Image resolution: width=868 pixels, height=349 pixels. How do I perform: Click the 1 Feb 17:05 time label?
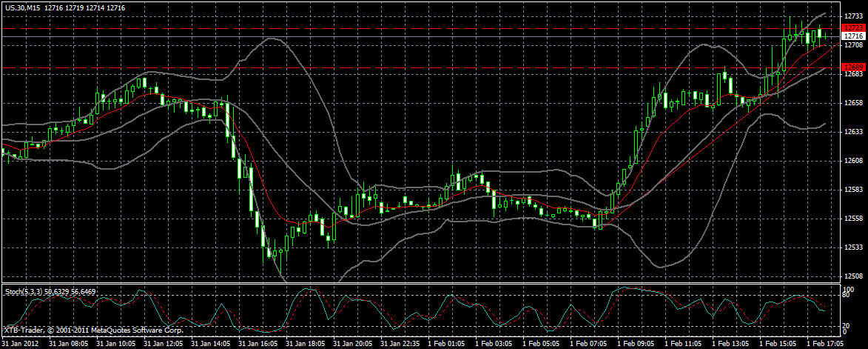(825, 344)
